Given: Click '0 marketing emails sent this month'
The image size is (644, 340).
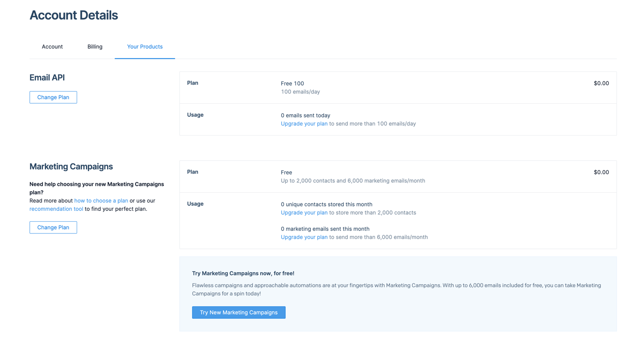Looking at the screenshot, I should coord(325,229).
